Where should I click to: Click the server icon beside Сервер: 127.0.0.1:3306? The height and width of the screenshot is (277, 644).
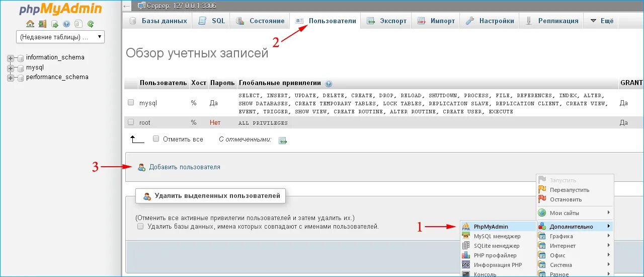coord(141,5)
